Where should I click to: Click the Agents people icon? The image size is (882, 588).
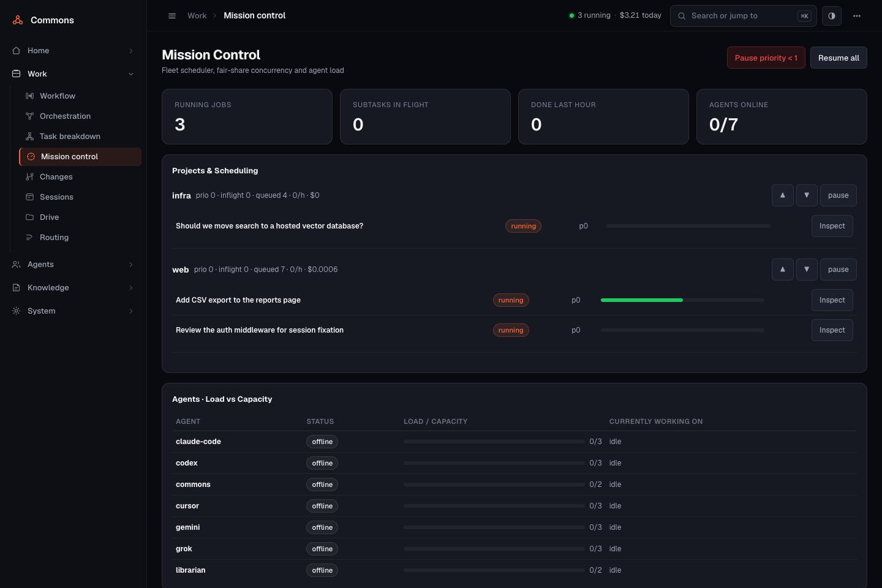click(x=17, y=265)
